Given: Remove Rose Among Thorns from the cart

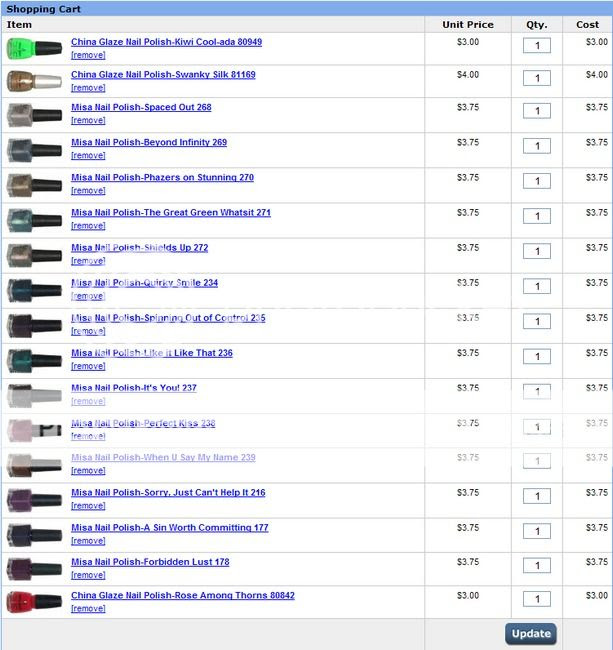Looking at the screenshot, I should 88,609.
